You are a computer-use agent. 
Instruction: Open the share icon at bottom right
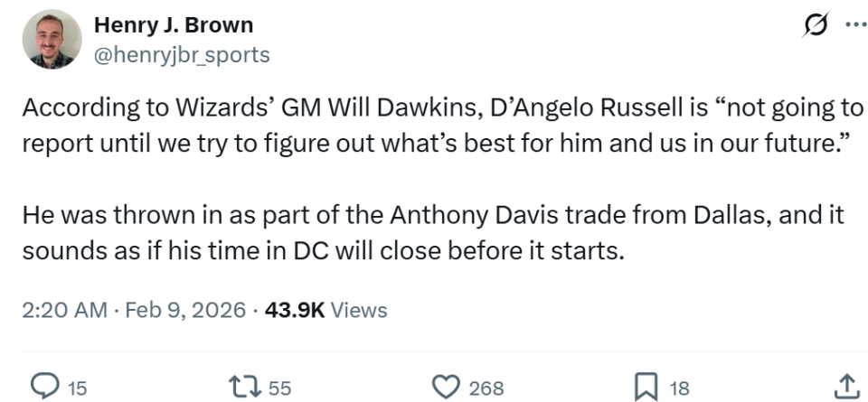click(847, 387)
